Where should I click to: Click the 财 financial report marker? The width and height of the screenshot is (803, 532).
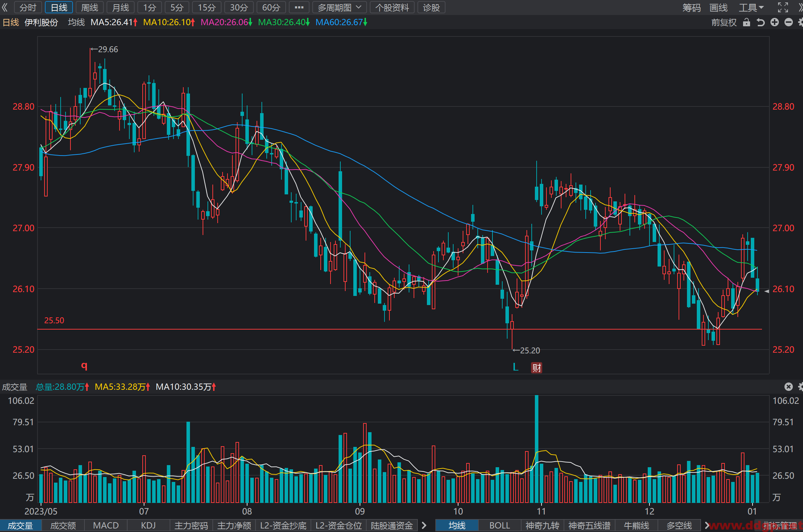tap(537, 368)
